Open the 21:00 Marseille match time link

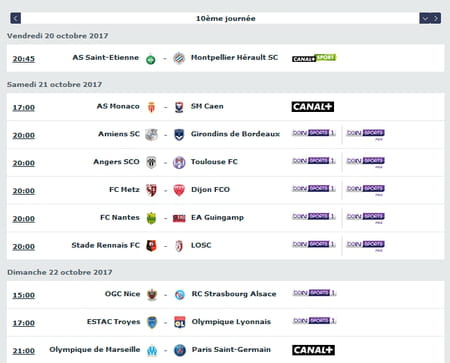24,351
